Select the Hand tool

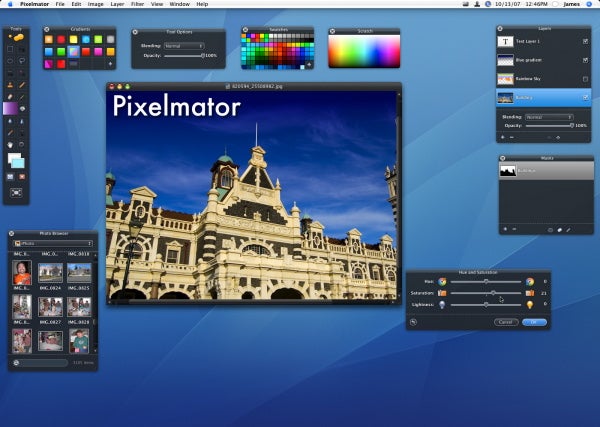point(10,145)
